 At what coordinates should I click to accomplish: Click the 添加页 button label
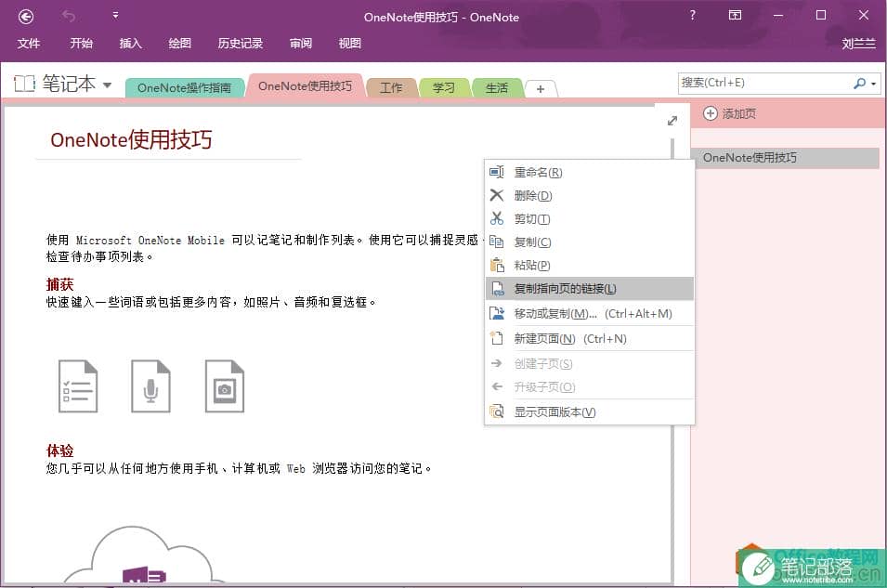pos(738,113)
